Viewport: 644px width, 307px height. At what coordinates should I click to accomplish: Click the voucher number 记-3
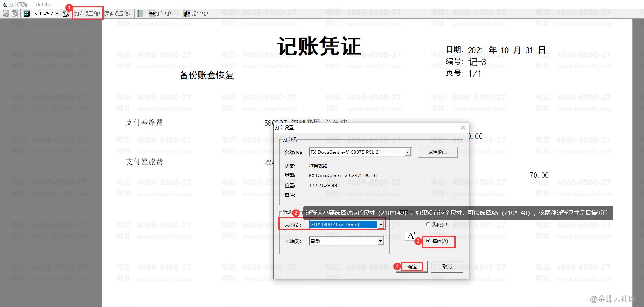(x=477, y=62)
